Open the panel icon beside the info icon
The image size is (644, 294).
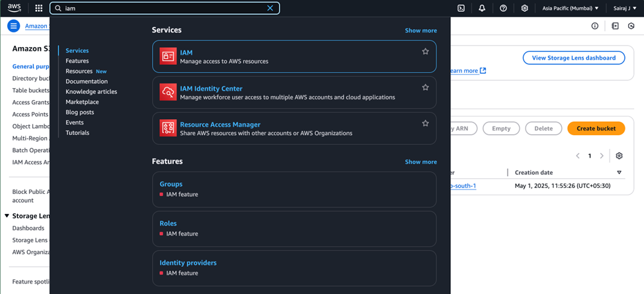click(615, 26)
